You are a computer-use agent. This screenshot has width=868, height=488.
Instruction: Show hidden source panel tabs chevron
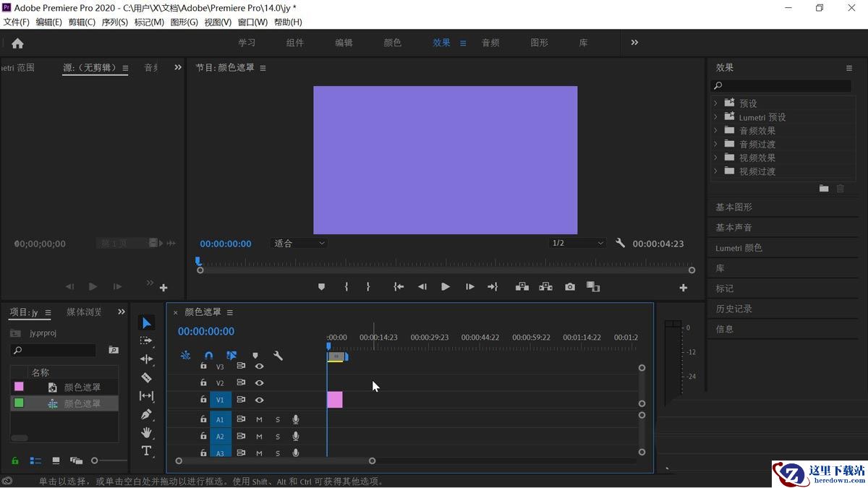tap(178, 67)
